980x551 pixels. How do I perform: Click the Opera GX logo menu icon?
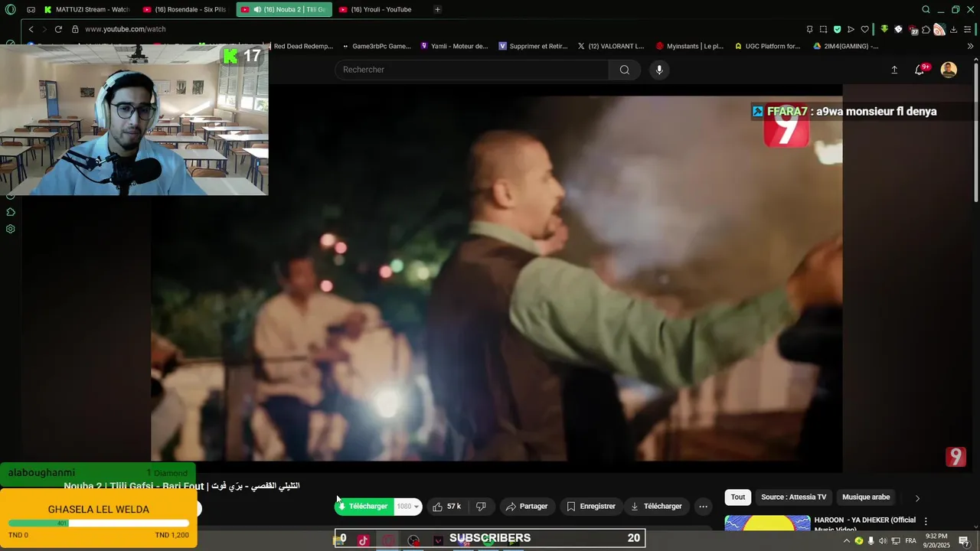tap(10, 9)
